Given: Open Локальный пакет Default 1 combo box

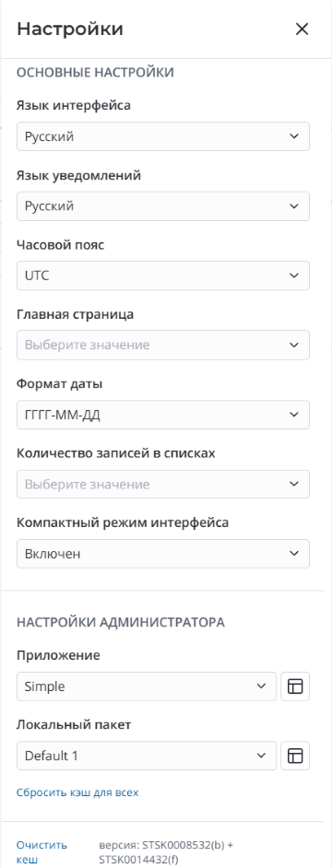Looking at the screenshot, I should [x=147, y=756].
